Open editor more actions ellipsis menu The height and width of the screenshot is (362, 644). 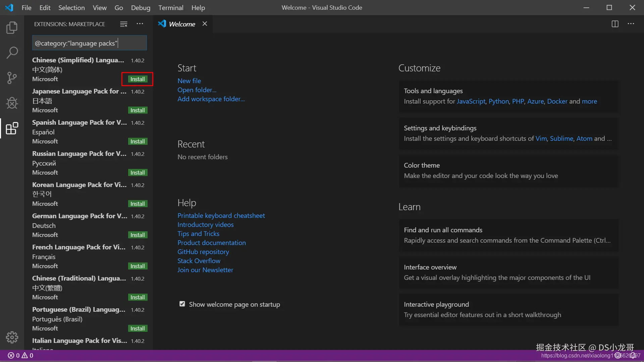coord(631,24)
